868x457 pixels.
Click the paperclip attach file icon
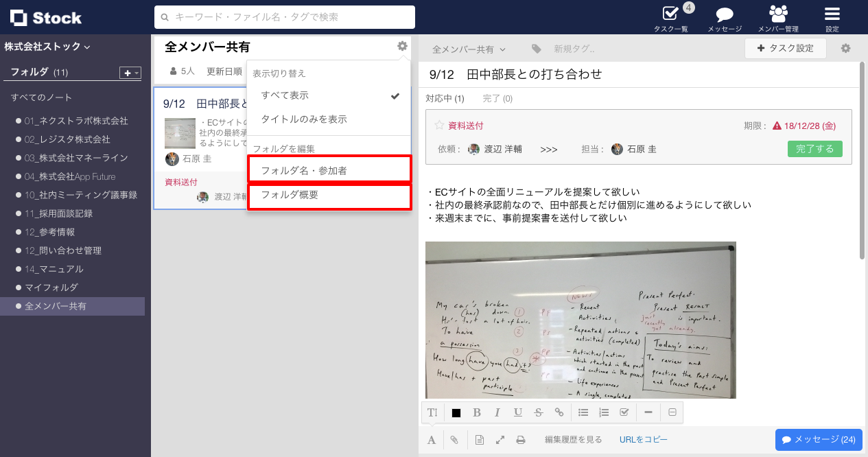[454, 440]
